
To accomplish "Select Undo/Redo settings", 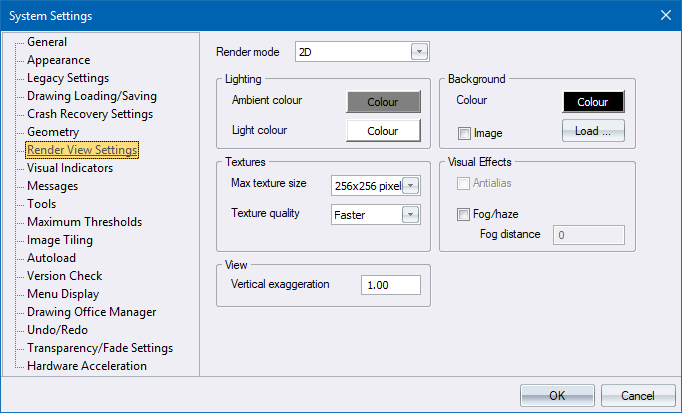I will click(x=57, y=330).
